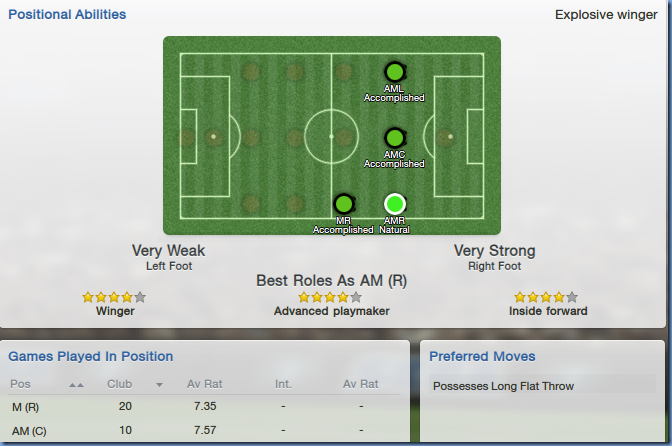Sort by the first Av Rat column
Screen dimensions: 672x446
tap(201, 384)
